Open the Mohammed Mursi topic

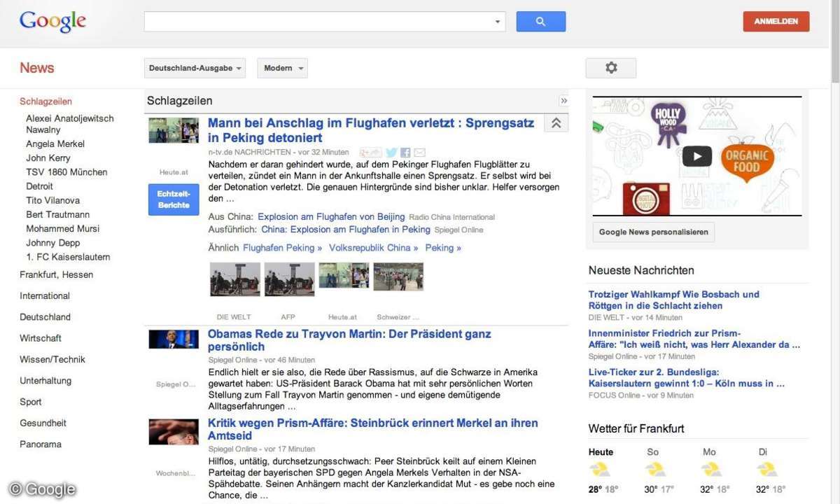63,229
